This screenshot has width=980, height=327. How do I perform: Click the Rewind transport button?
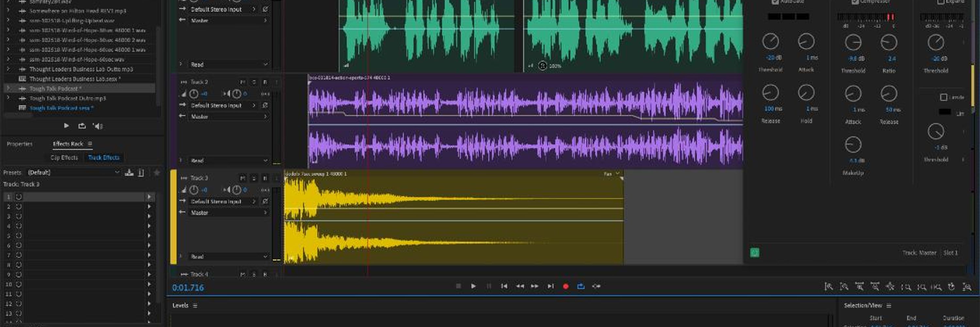[x=520, y=286]
